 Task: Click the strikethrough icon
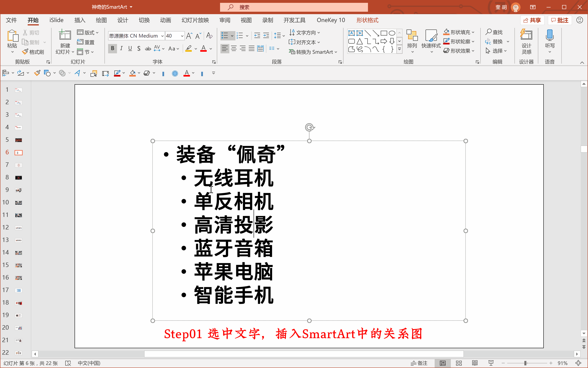(148, 48)
